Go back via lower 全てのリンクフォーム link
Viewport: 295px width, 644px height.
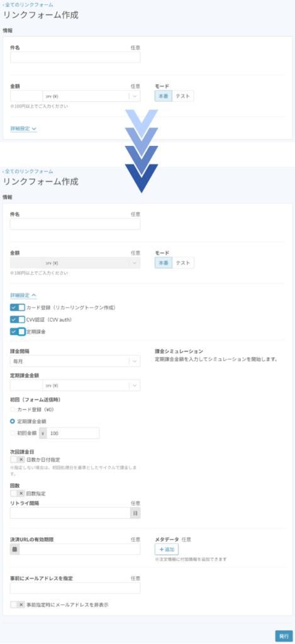tap(28, 171)
